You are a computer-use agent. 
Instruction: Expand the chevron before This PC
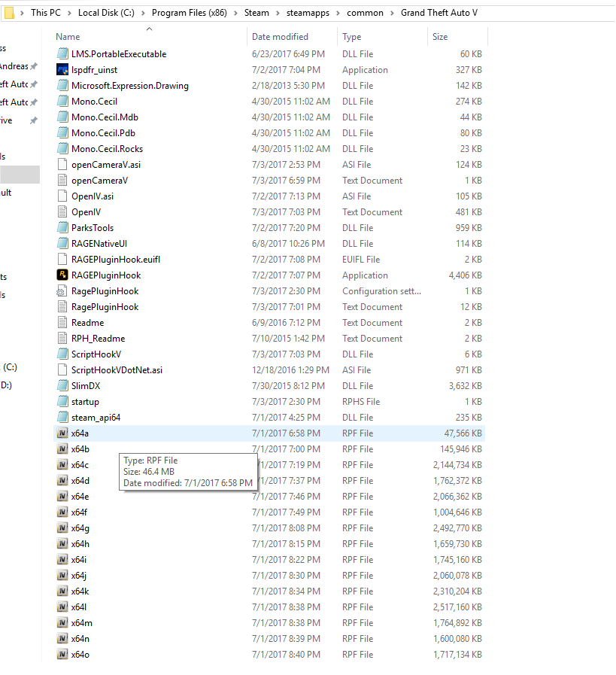(22, 14)
